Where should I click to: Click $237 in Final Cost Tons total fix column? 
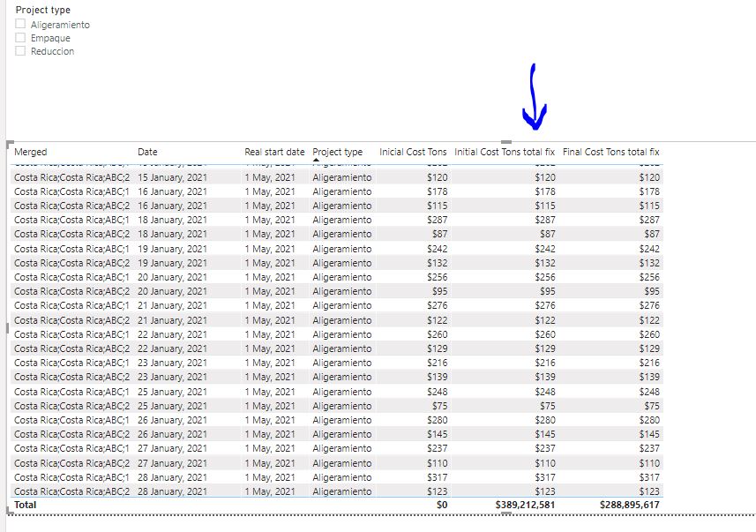pos(649,448)
